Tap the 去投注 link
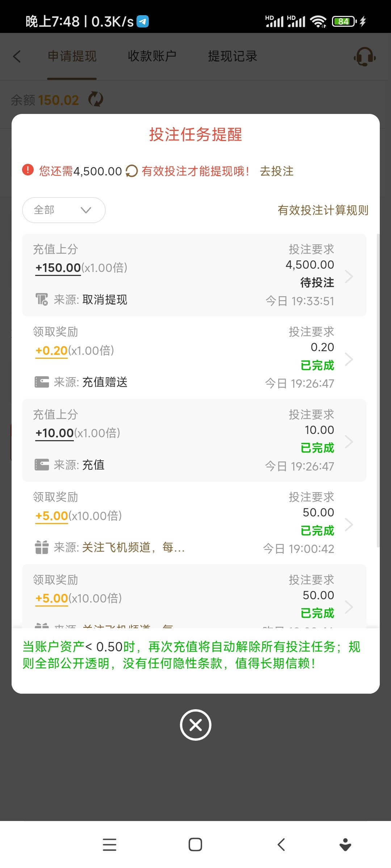The width and height of the screenshot is (391, 868). click(277, 171)
